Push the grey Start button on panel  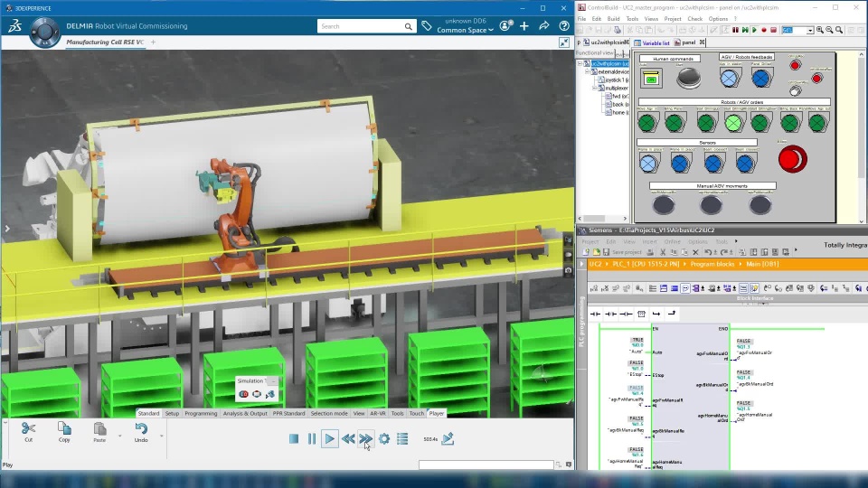pos(689,78)
